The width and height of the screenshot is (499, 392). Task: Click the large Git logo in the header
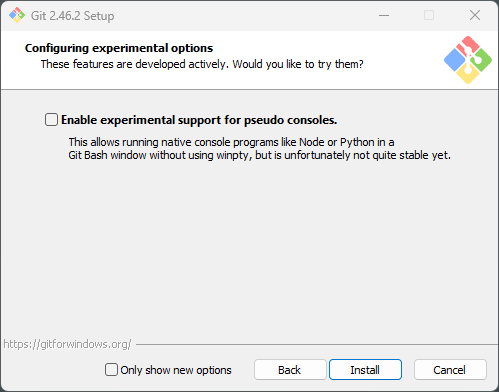(x=468, y=60)
